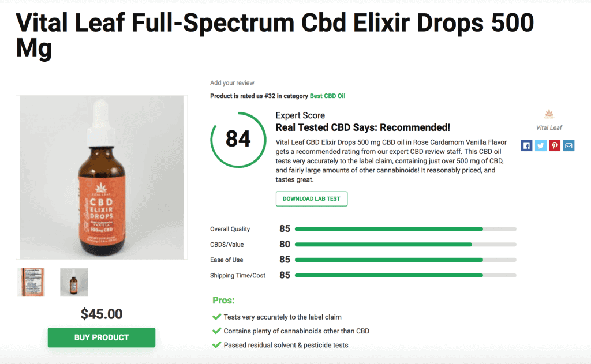Click the green Buy Product button
Viewport: 591px width, 364px height.
pyautogui.click(x=101, y=337)
